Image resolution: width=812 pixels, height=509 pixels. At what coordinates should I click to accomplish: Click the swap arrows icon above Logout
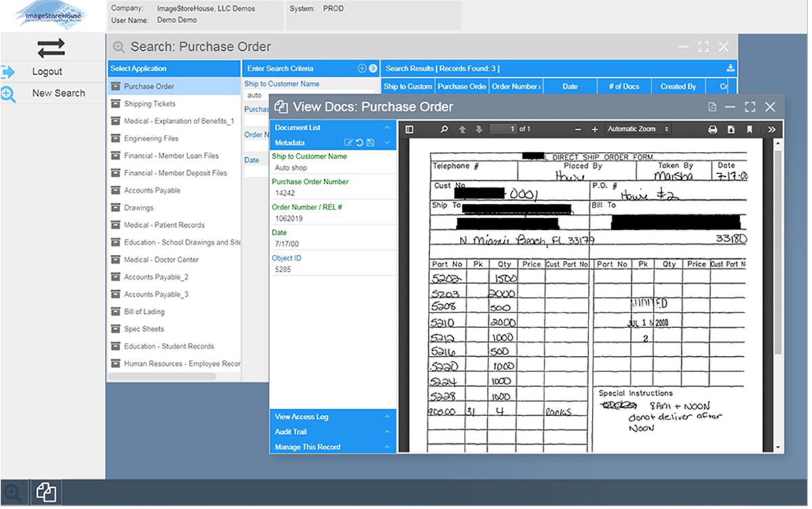[51, 48]
